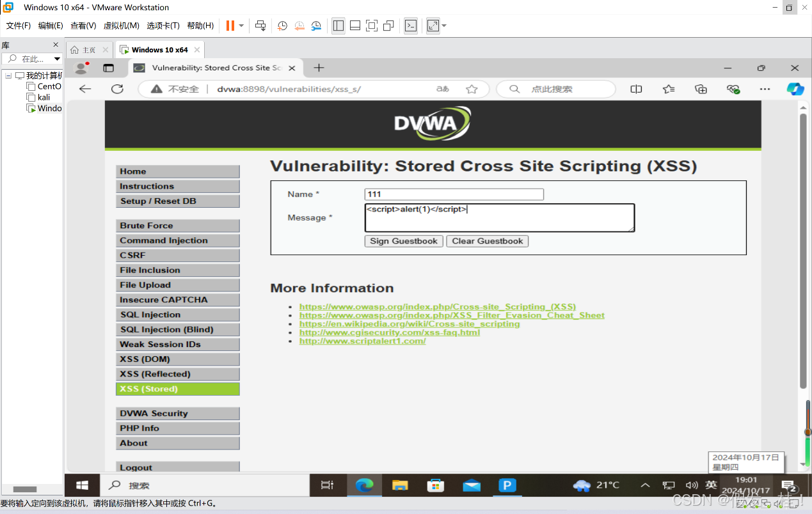
Task: Open Edge browser essentials health check
Action: point(733,89)
